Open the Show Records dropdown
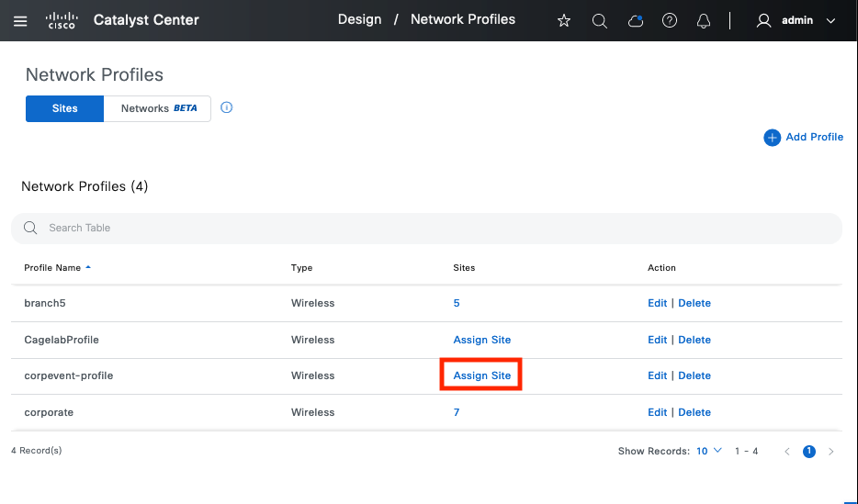This screenshot has height=504, width=858. point(708,451)
